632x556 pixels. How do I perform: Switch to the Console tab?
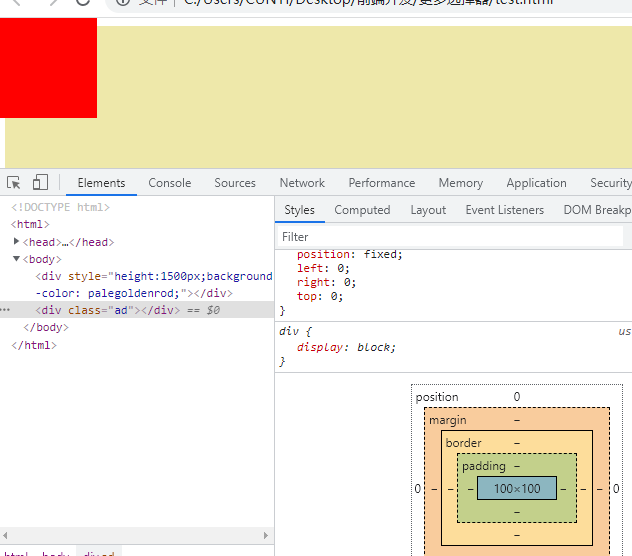[169, 183]
